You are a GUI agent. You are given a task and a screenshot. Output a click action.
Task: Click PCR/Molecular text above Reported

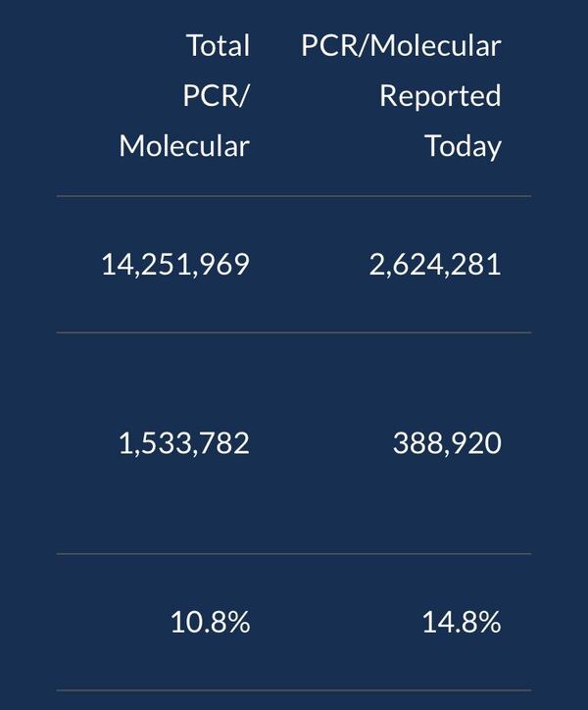401,46
